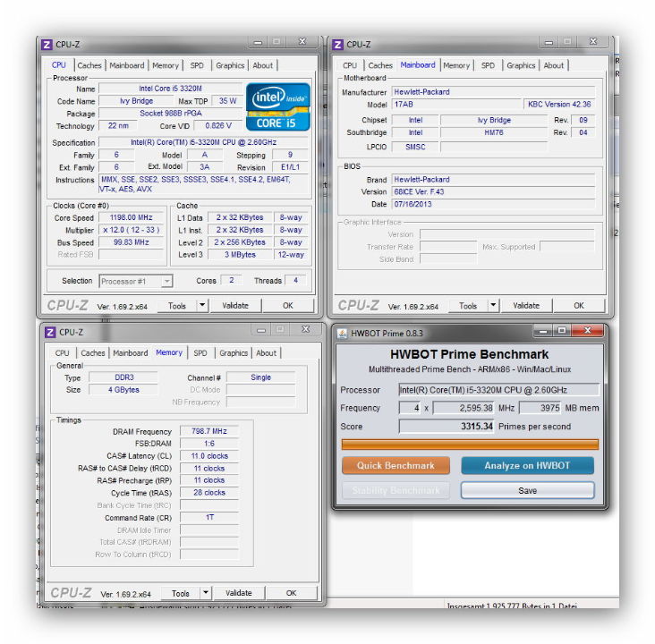Open the Mainboard tab in the Memory window

pyautogui.click(x=131, y=353)
